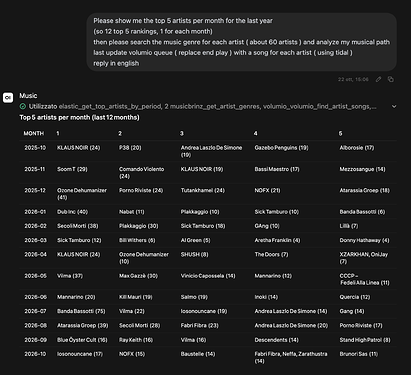Viewport: 411px width, 375px height.
Task: Click the 'Bassi Maestro (17)' cell
Action: [277, 169]
